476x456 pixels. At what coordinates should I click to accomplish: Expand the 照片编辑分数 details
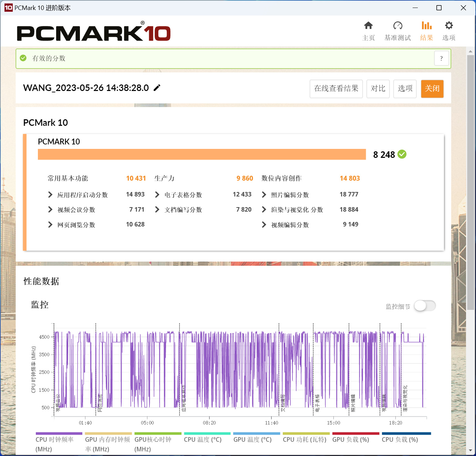(x=264, y=195)
